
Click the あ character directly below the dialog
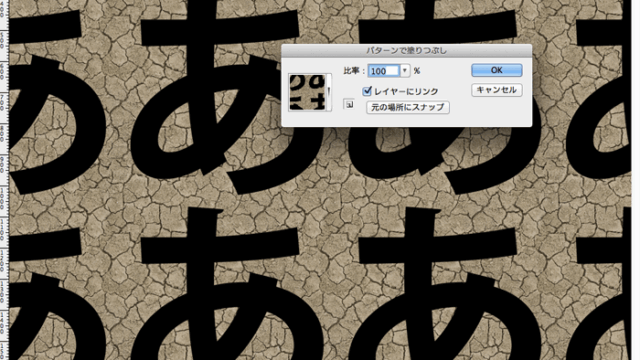(445, 159)
